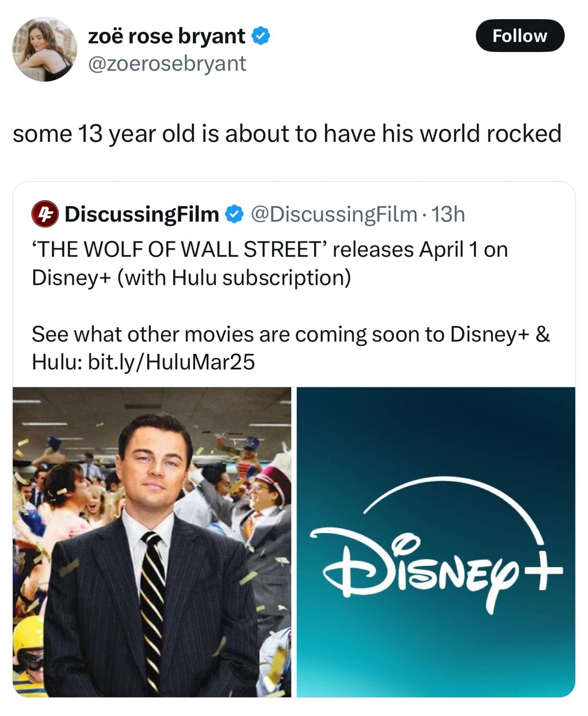The width and height of the screenshot is (588, 716).
Task: Open the @zoerosebryant handle
Action: (x=167, y=64)
